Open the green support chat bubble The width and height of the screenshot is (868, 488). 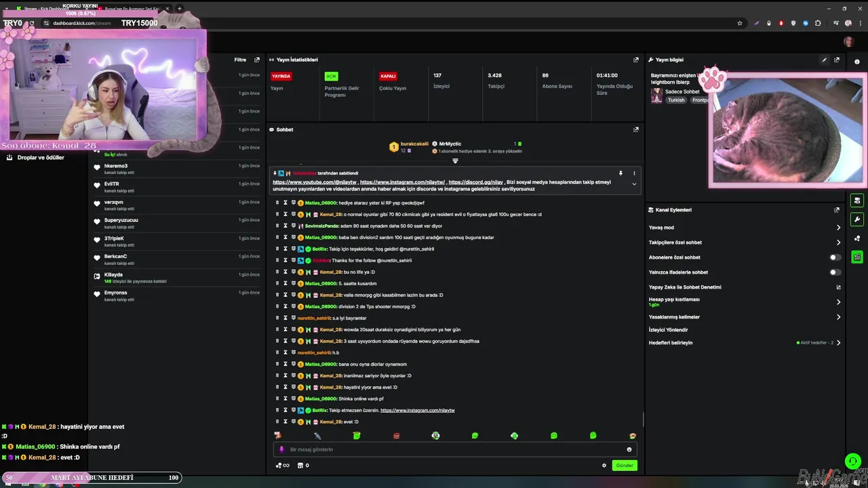pyautogui.click(x=852, y=462)
